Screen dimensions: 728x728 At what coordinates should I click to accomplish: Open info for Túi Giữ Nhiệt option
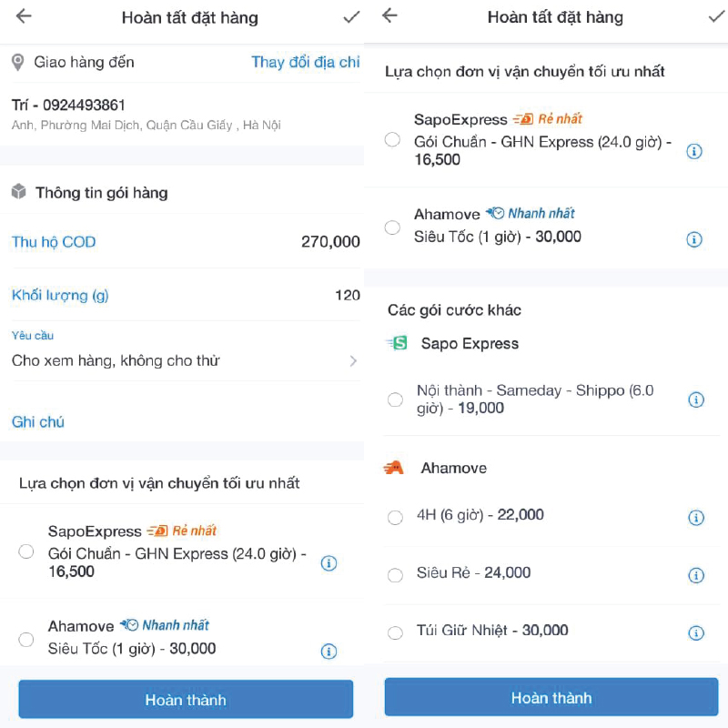coord(694,632)
